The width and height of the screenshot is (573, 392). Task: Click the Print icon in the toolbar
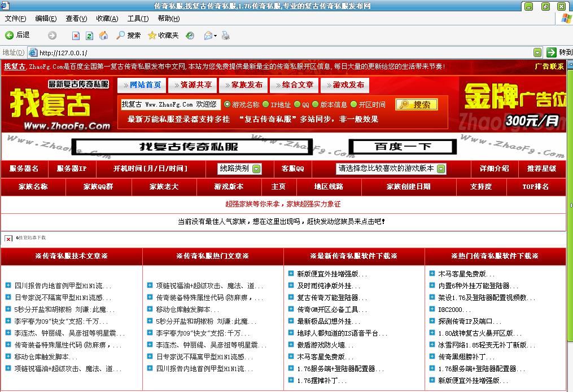[x=225, y=35]
